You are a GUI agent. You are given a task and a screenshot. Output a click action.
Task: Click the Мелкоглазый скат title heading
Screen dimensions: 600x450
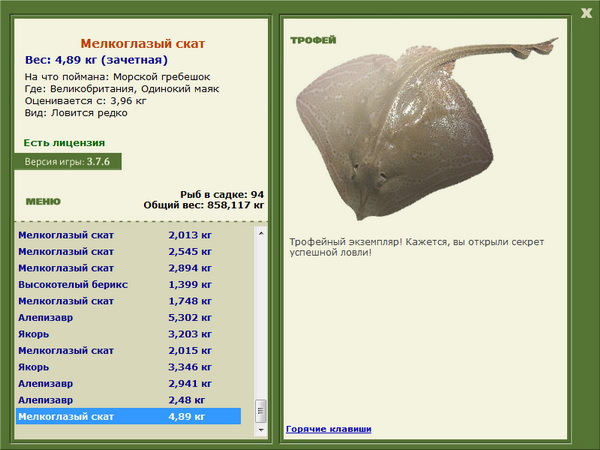(x=143, y=44)
